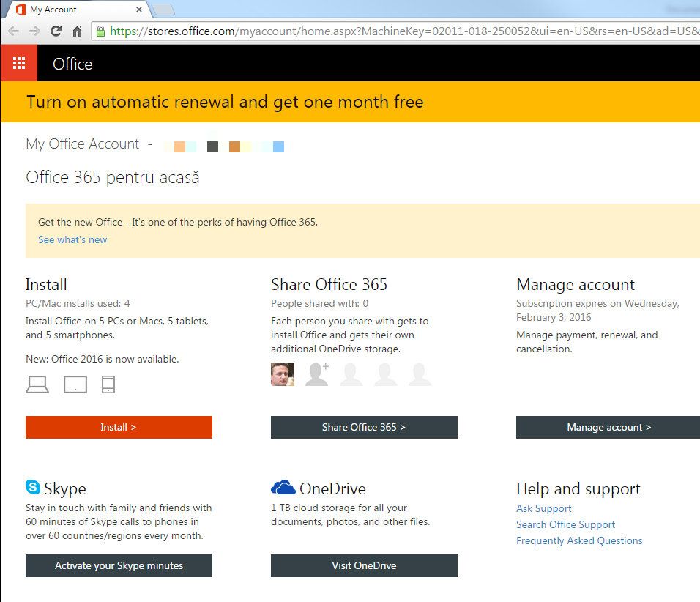Click the Share Office 365 button
The image size is (700, 602).
click(365, 428)
